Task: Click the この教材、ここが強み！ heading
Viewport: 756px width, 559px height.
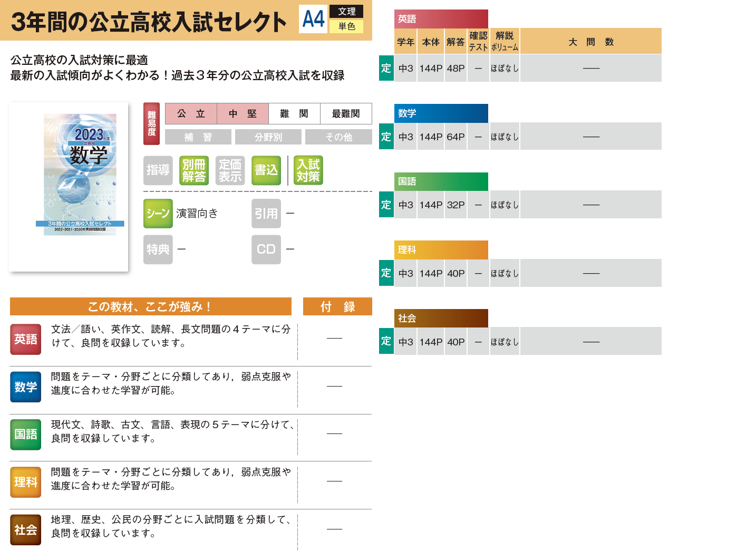Action: click(x=151, y=306)
